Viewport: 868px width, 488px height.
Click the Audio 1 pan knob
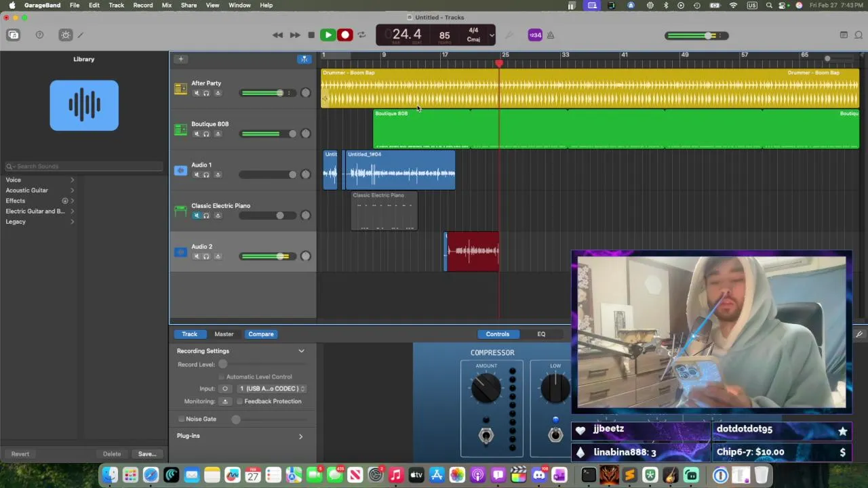tap(306, 174)
